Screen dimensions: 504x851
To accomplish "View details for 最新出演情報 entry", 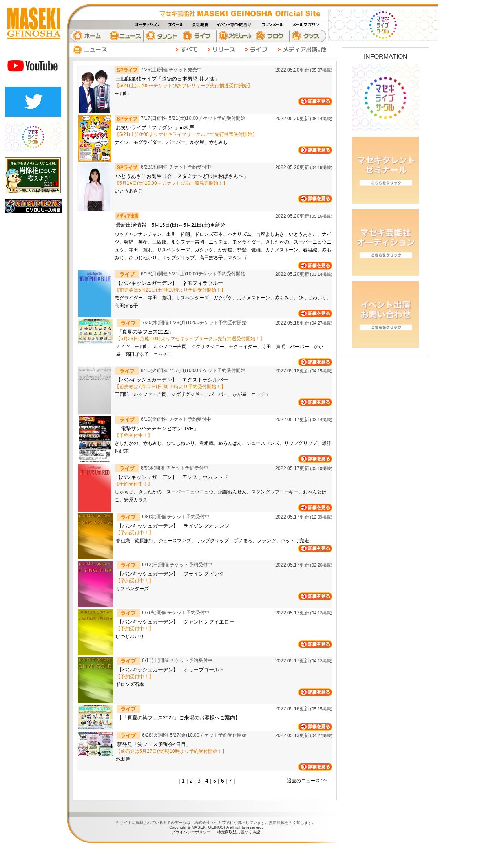I will [315, 266].
